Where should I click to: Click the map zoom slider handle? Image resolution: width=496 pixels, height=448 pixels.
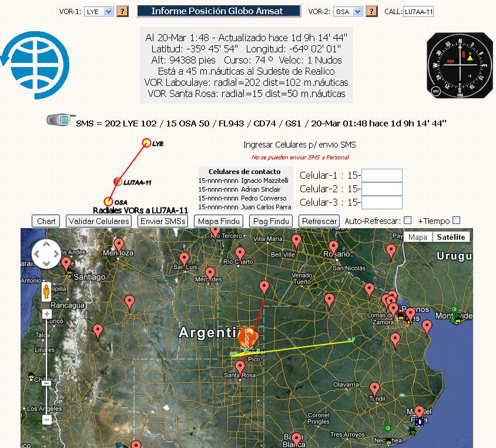point(46,383)
